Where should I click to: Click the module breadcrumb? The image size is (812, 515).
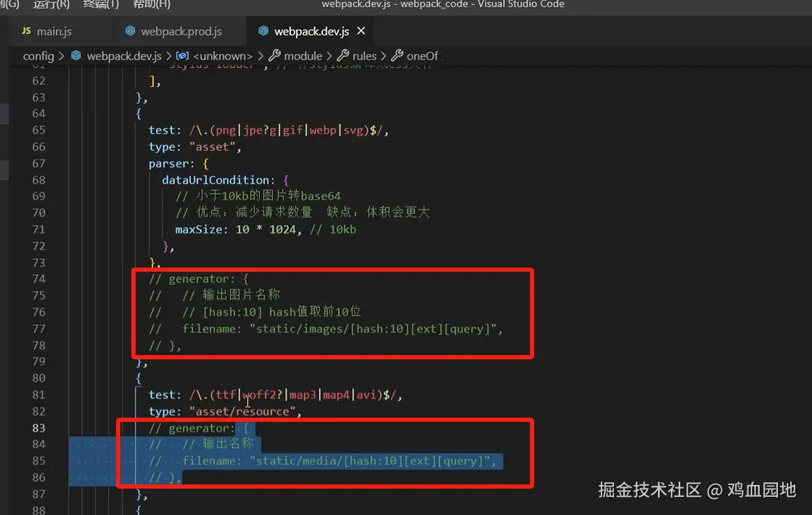(303, 56)
